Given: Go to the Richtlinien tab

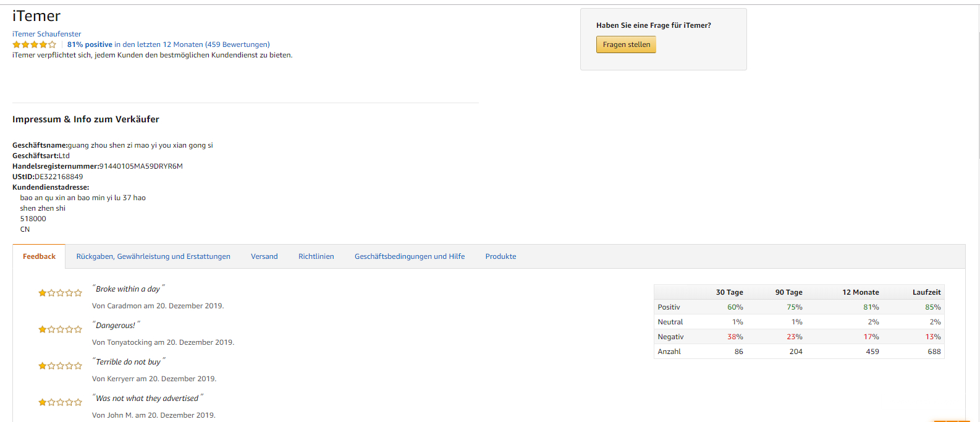Looking at the screenshot, I should 316,256.
